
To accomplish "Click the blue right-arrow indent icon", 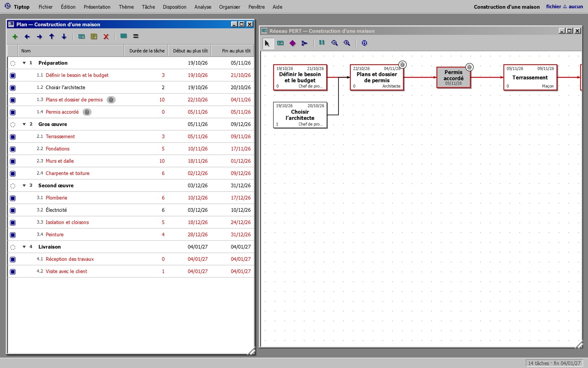I will [x=40, y=37].
